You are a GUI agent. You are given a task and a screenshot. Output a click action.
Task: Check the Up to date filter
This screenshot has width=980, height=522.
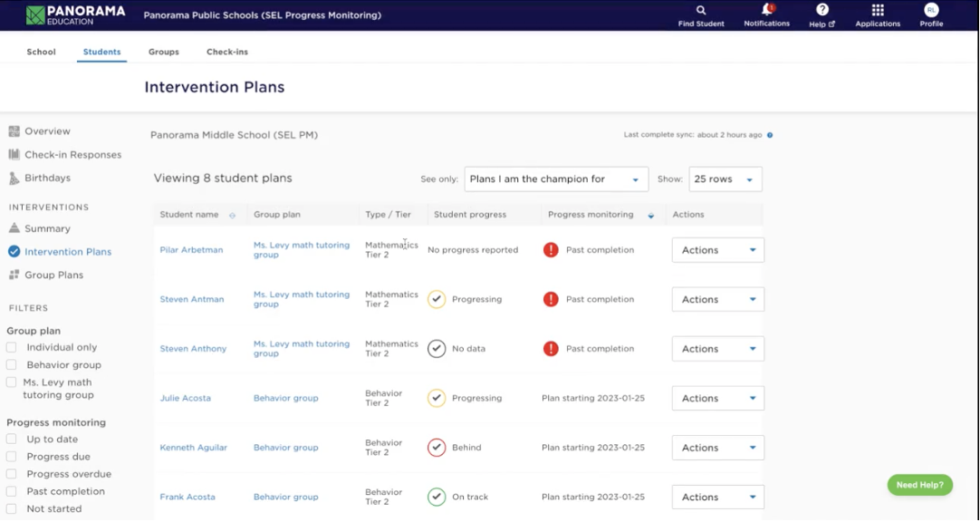[x=11, y=439]
